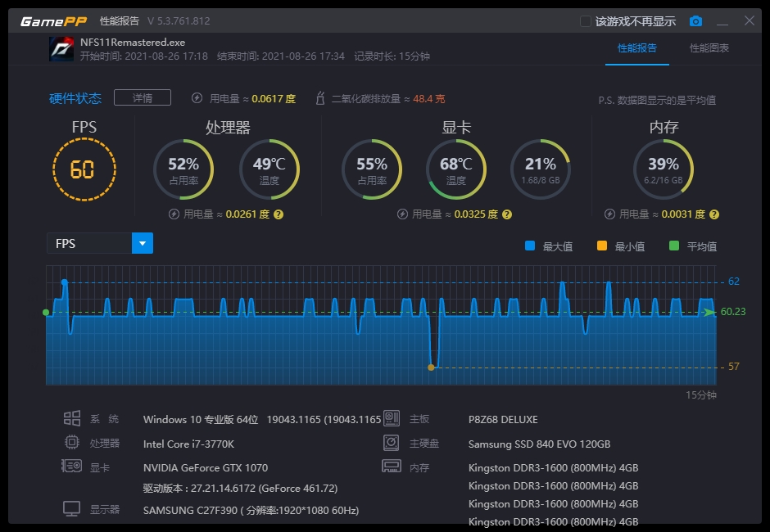
Task: Click the CO2 emission bottle icon
Action: 320,98
